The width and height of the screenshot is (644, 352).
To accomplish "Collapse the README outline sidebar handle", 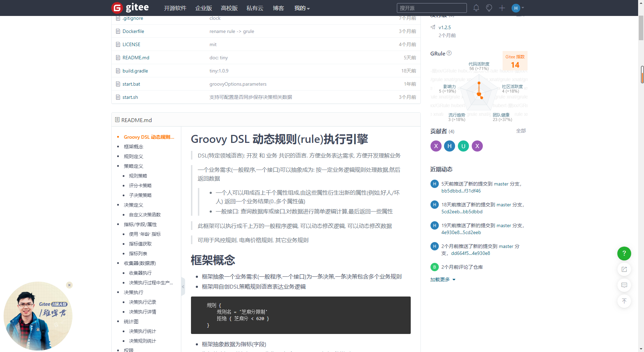I will pyautogui.click(x=183, y=286).
